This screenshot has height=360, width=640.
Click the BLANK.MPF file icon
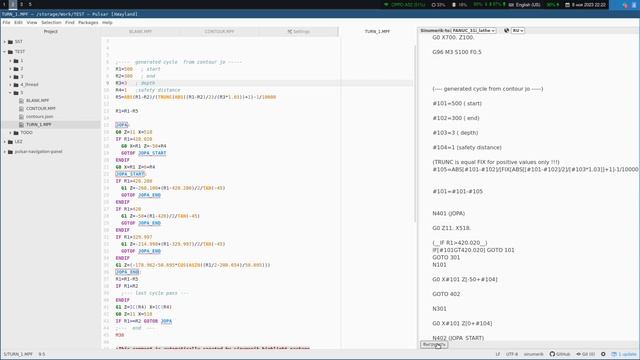(21, 100)
